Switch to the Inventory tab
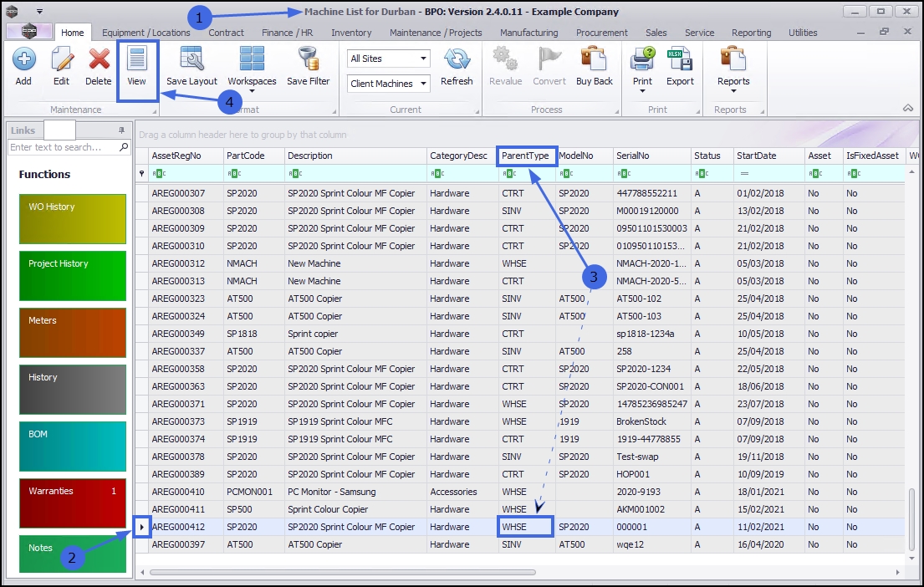924x587 pixels. point(351,33)
